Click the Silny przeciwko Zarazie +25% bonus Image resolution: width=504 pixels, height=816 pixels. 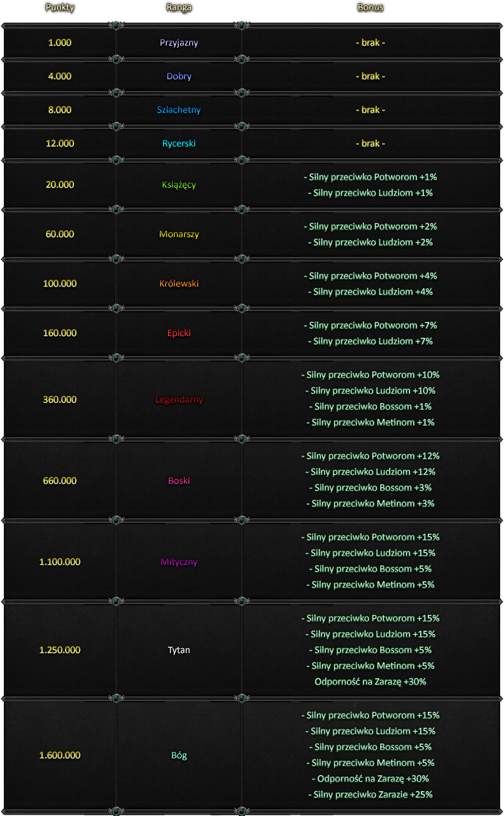(370, 795)
